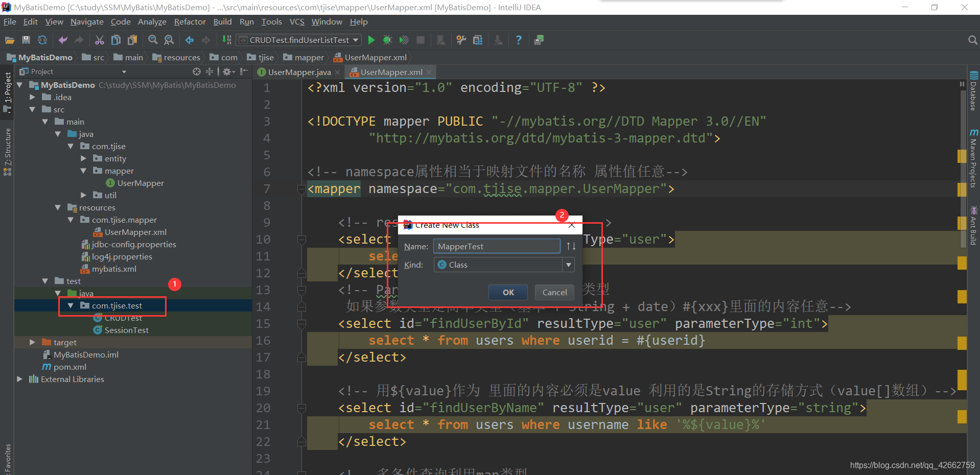The image size is (980, 475).
Task: Expand the .idea folder
Action: click(32, 97)
